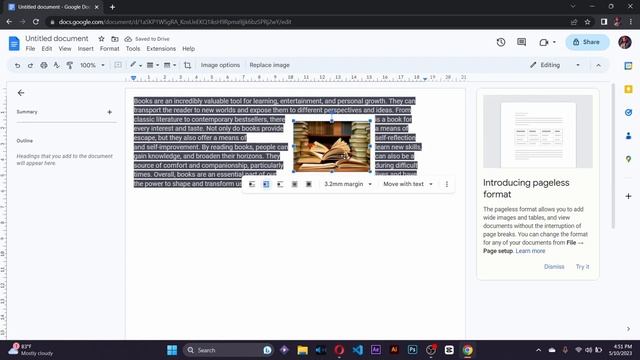Open the Editing mode dropdown

(555, 65)
